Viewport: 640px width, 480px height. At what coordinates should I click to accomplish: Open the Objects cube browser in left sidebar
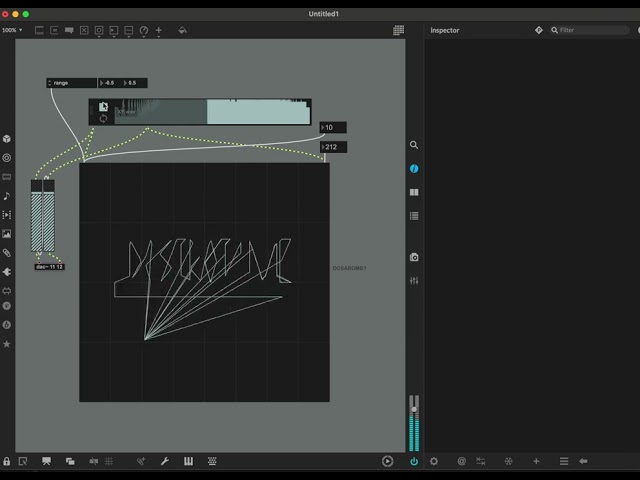7,139
